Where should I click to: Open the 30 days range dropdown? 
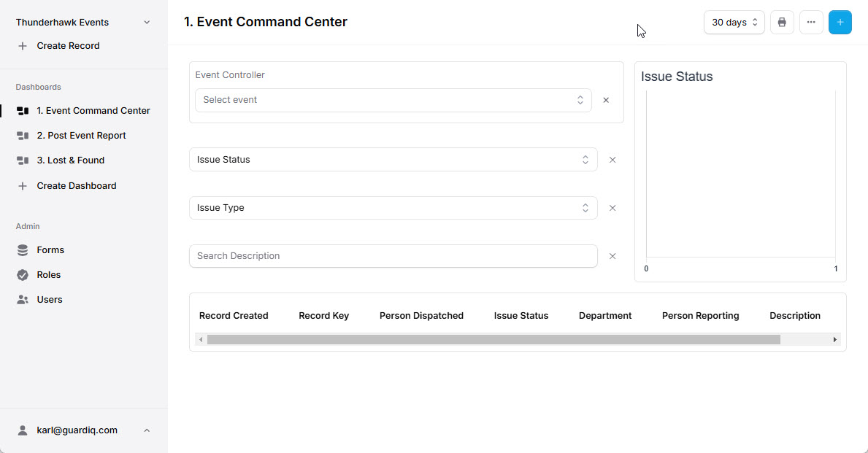click(x=734, y=22)
